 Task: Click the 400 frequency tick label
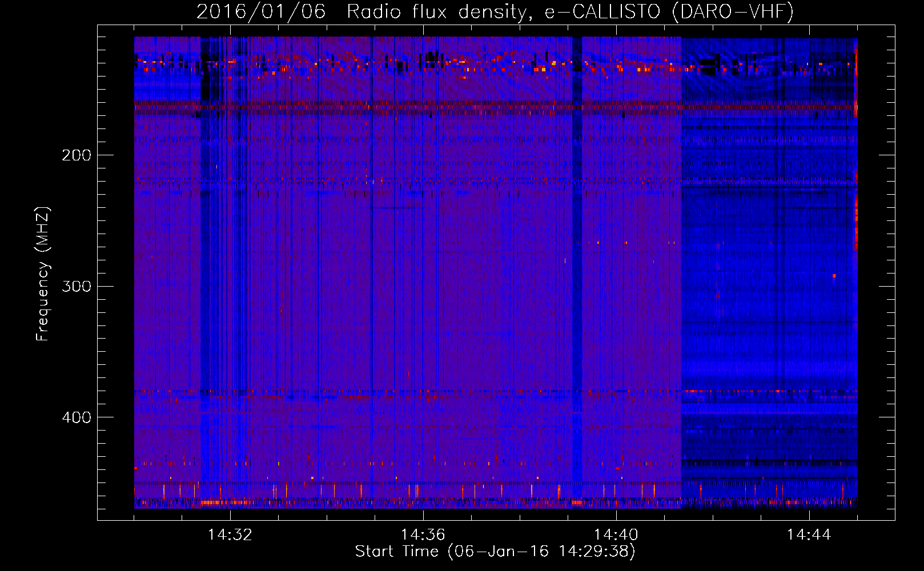tap(77, 417)
